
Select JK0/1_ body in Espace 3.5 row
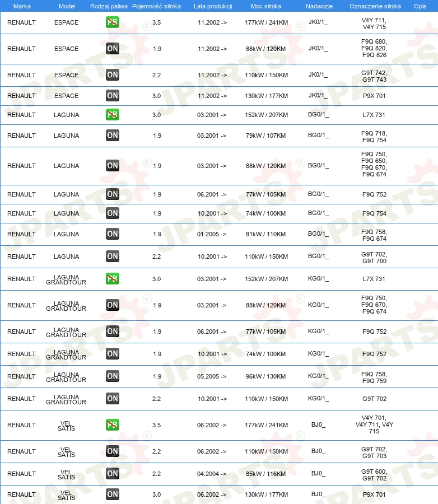(x=318, y=22)
